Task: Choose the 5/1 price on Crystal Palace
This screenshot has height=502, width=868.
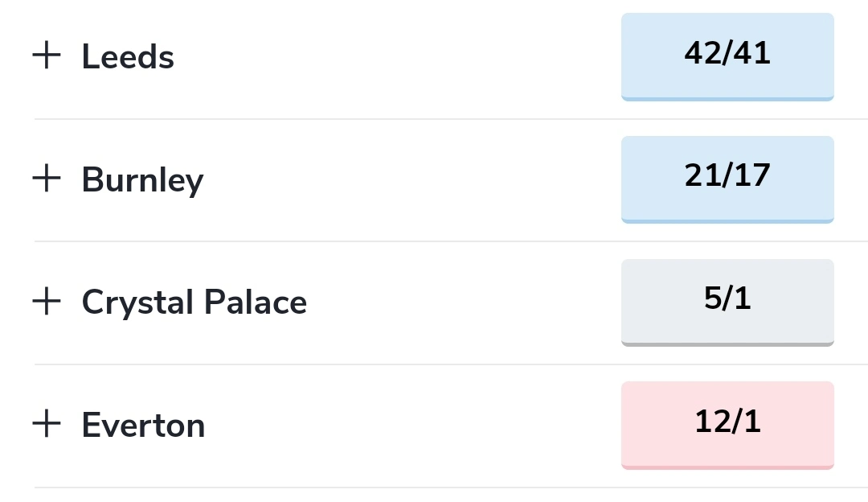Action: point(727,301)
